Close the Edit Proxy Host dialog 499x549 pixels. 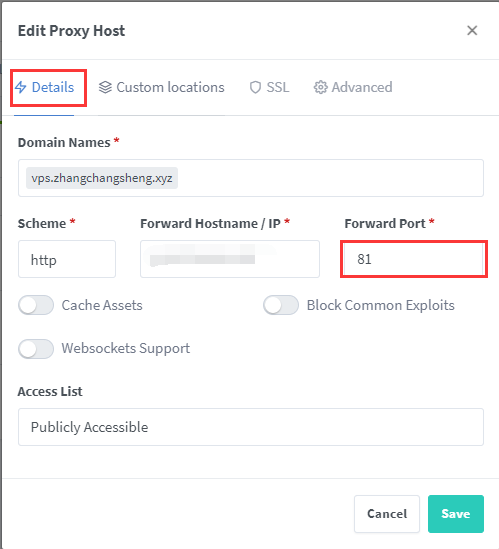(x=472, y=30)
